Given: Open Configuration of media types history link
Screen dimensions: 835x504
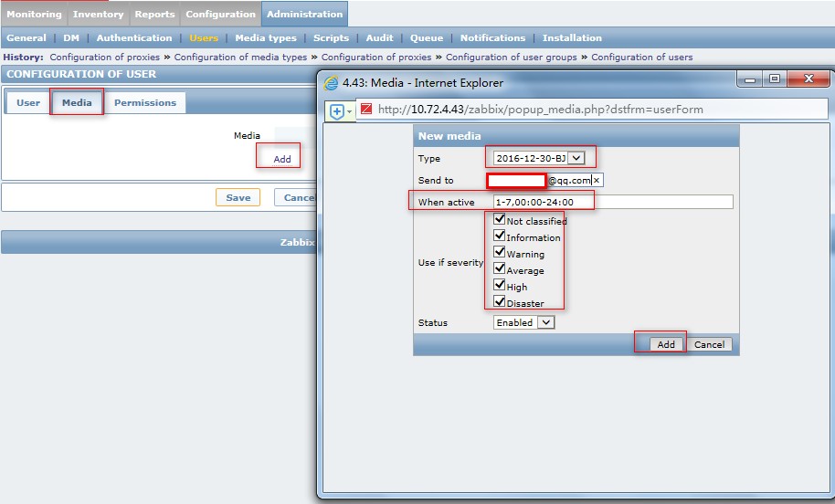Looking at the screenshot, I should click(240, 57).
